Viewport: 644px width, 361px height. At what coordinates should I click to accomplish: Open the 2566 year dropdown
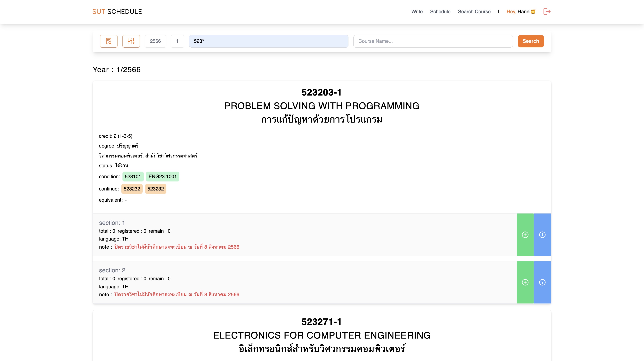click(x=155, y=41)
